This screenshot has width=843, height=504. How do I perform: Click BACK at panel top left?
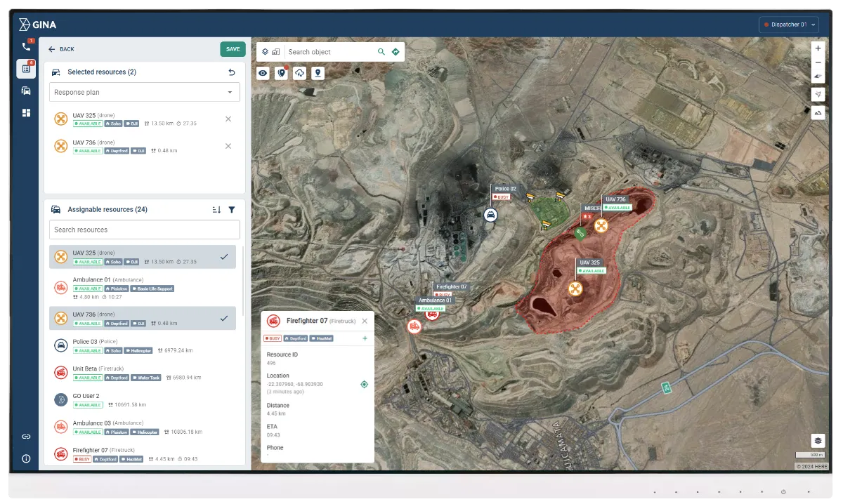tap(60, 49)
